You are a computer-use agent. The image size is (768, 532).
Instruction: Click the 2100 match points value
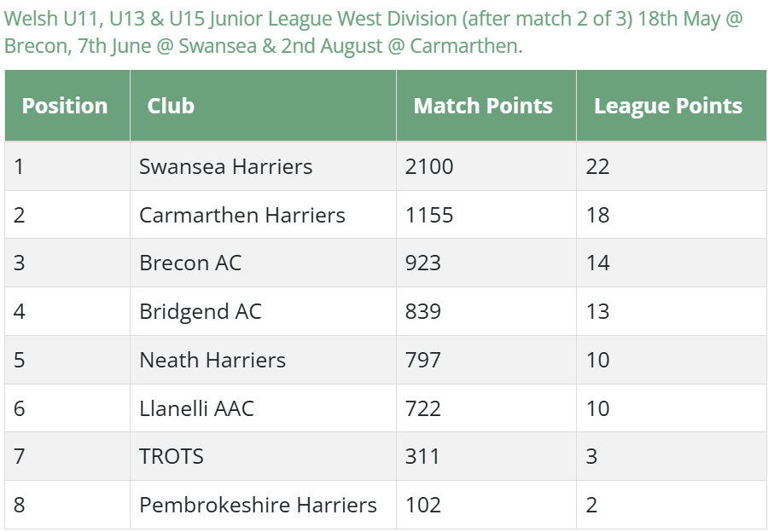(x=429, y=166)
